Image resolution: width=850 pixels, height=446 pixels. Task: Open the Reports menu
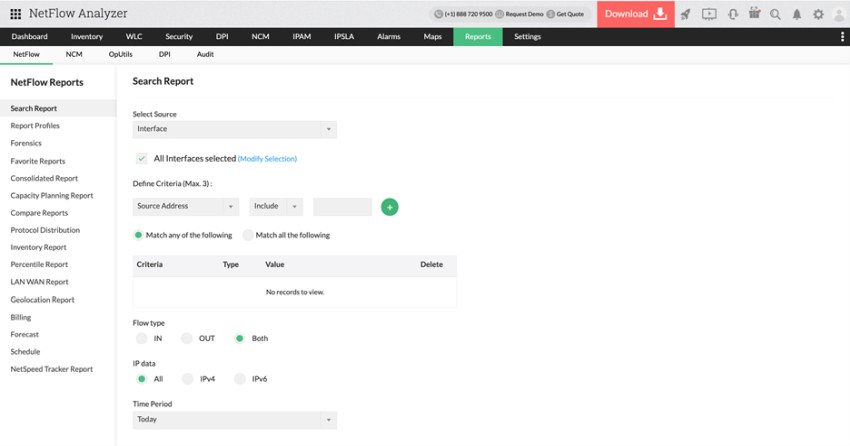478,36
